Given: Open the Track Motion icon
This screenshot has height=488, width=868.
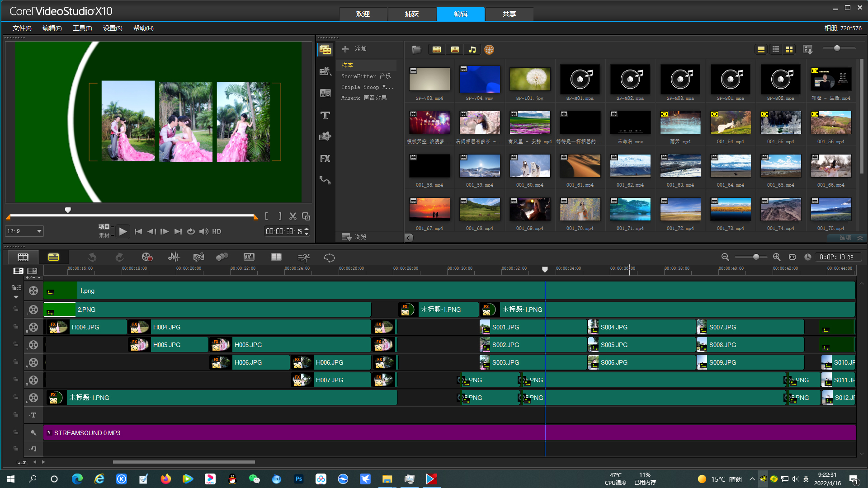Looking at the screenshot, I should [x=222, y=257].
